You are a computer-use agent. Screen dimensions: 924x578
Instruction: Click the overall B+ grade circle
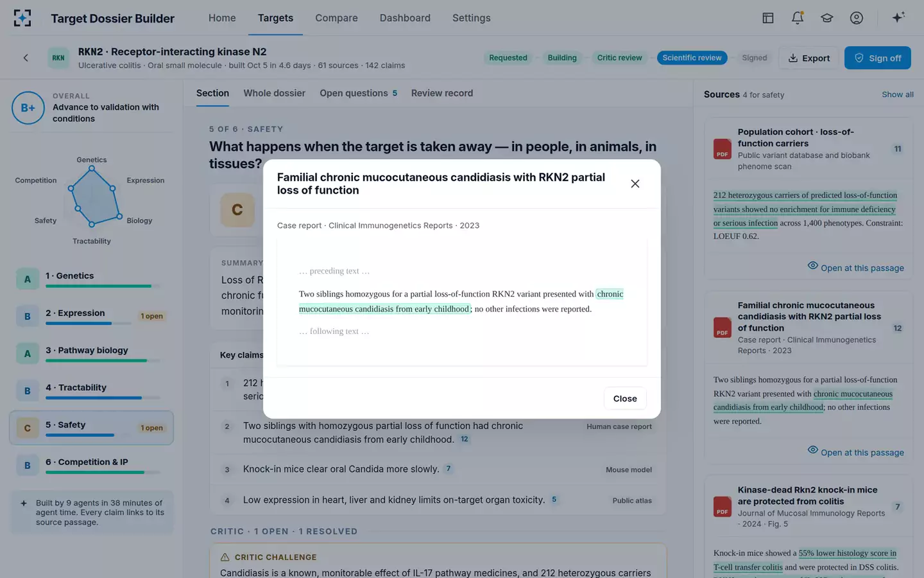point(28,108)
